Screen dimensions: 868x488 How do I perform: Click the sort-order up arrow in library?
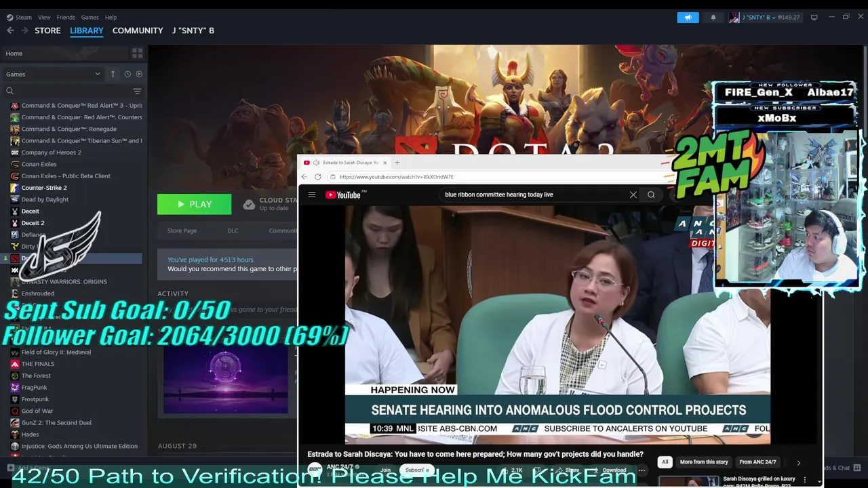113,74
